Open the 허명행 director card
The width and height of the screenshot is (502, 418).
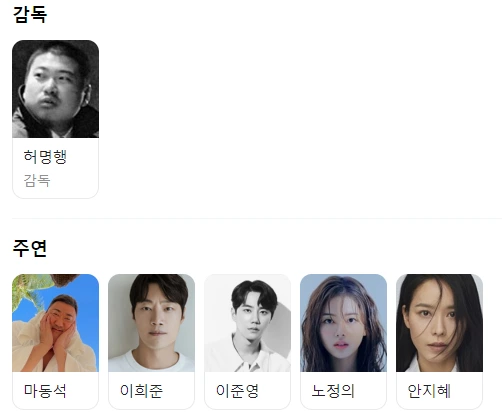pyautogui.click(x=55, y=119)
